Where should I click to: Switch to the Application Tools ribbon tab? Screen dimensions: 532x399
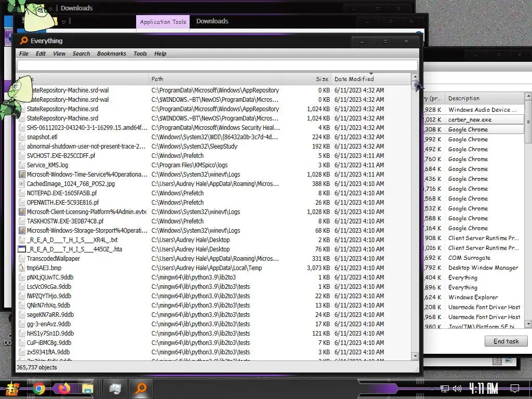[163, 22]
